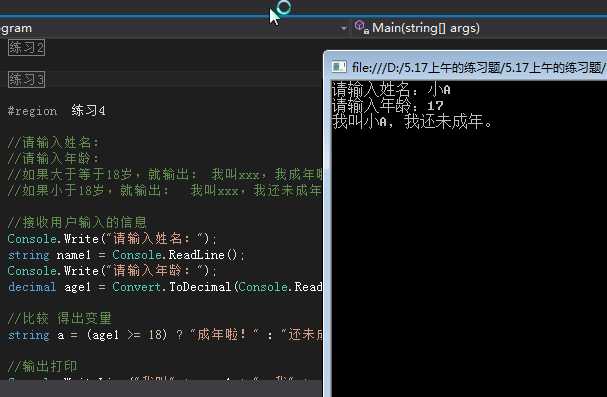This screenshot has height=397, width=607.
Task: Click console output line '请输入姓名: 小A'
Action: point(391,90)
